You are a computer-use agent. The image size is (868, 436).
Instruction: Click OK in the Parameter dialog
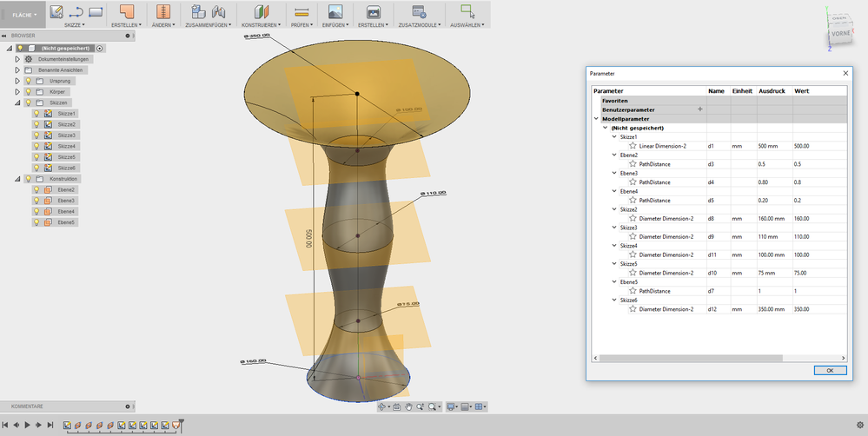point(830,370)
